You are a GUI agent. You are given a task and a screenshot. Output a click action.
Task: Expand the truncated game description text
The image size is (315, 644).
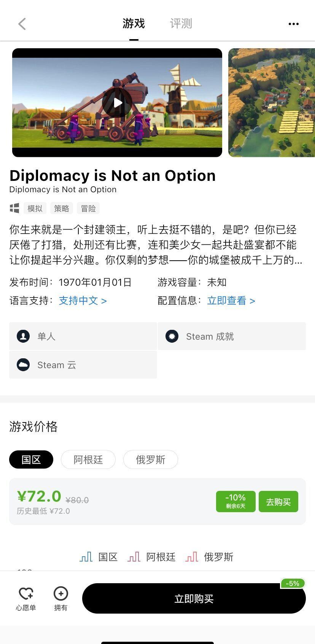[x=156, y=245]
